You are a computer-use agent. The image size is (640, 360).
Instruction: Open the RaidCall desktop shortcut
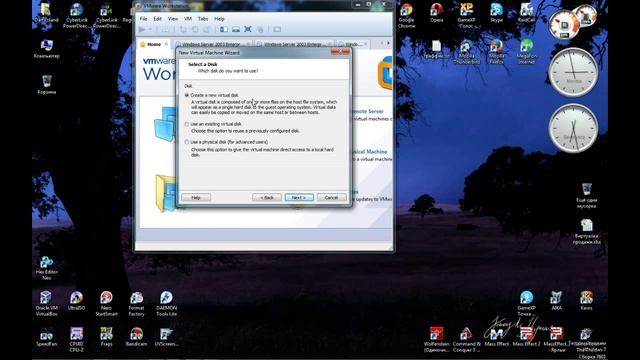coord(526,13)
